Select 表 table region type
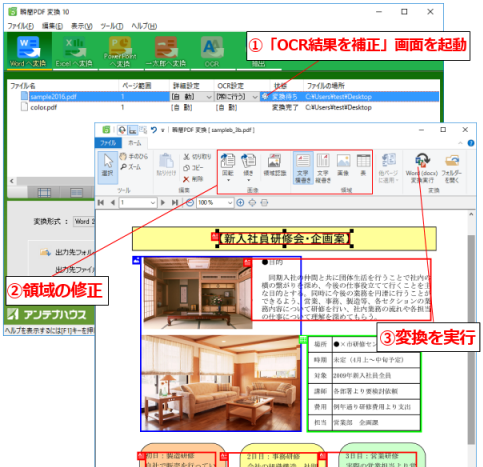 pyautogui.click(x=363, y=165)
